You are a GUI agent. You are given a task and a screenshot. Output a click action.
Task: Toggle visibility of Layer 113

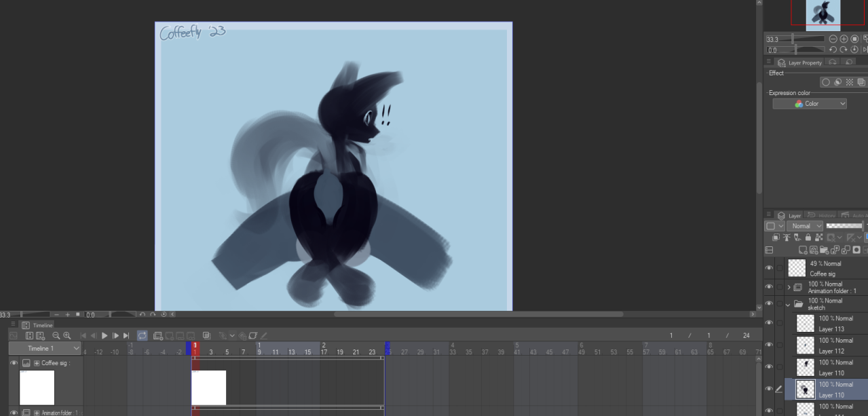[x=769, y=323]
